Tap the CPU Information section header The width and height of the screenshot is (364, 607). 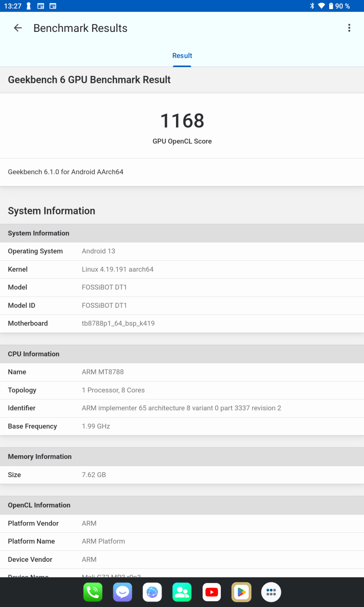coord(182,354)
